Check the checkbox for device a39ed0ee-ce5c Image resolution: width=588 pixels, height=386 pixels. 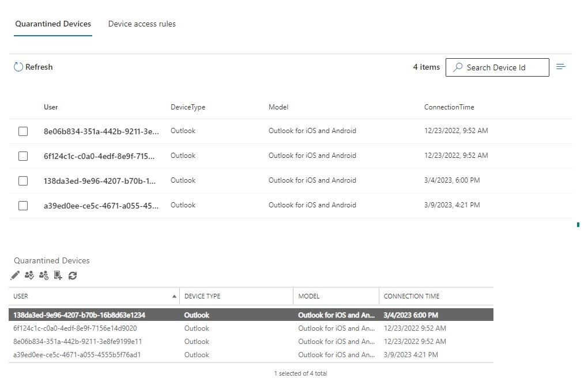pos(23,205)
